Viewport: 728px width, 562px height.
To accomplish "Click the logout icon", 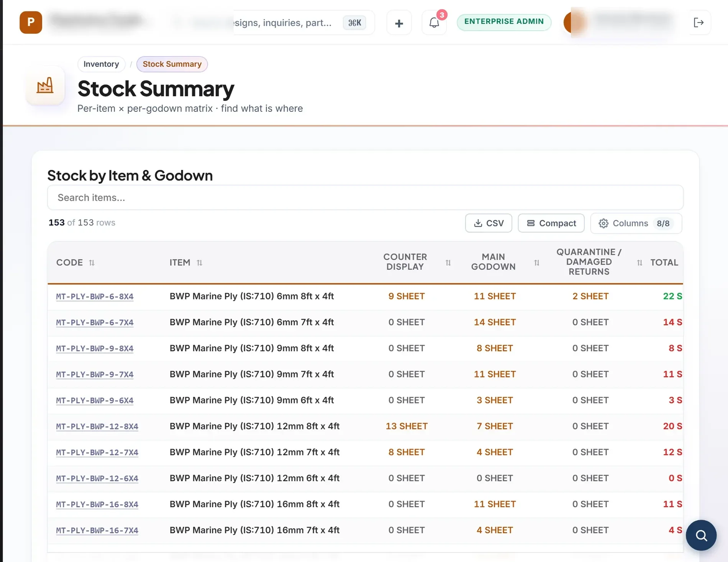I will 698,23.
